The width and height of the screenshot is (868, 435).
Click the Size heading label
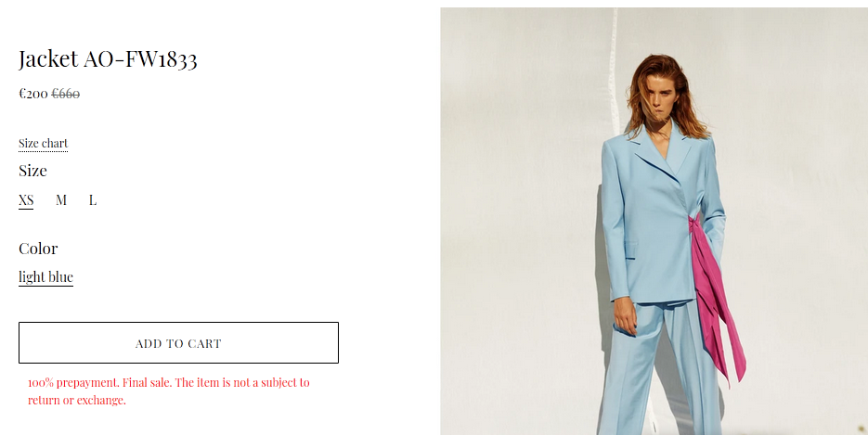click(32, 171)
